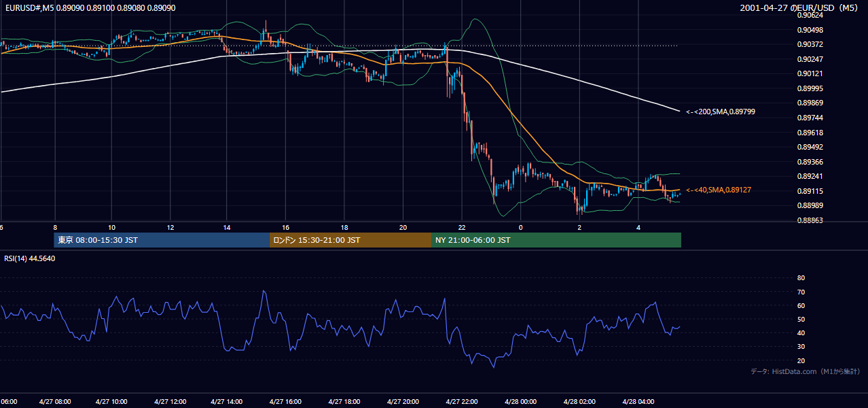Viewport: 868px width, 408px height.
Task: Click hour tick 12 under price chart
Action: 170,227
